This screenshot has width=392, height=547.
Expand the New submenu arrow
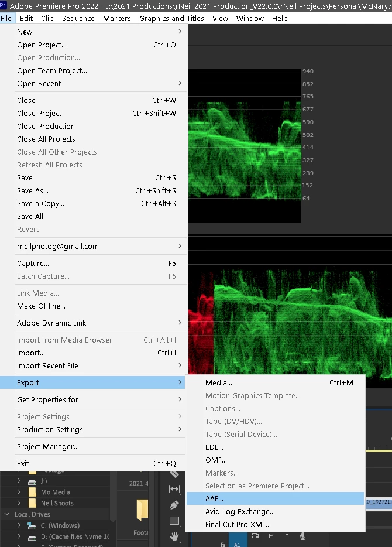click(x=180, y=32)
